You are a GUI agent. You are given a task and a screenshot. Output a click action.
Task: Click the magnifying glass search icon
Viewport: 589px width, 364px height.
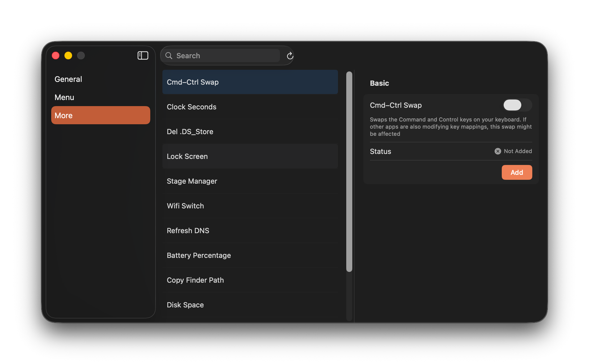[169, 56]
